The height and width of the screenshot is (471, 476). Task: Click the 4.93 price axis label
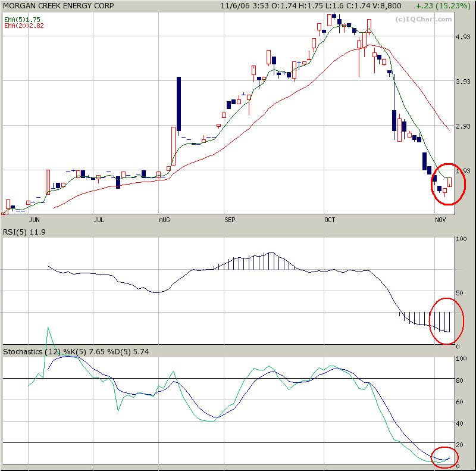pyautogui.click(x=463, y=38)
